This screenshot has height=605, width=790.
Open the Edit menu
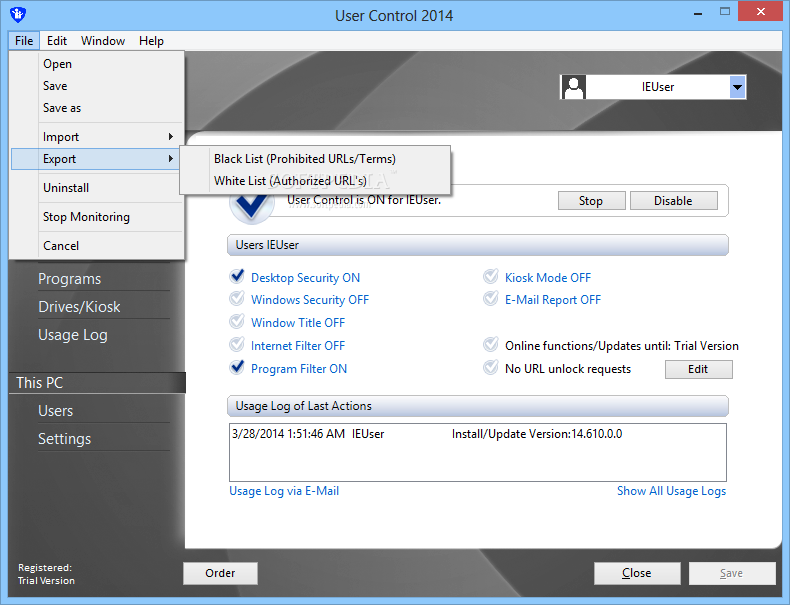pyautogui.click(x=57, y=41)
